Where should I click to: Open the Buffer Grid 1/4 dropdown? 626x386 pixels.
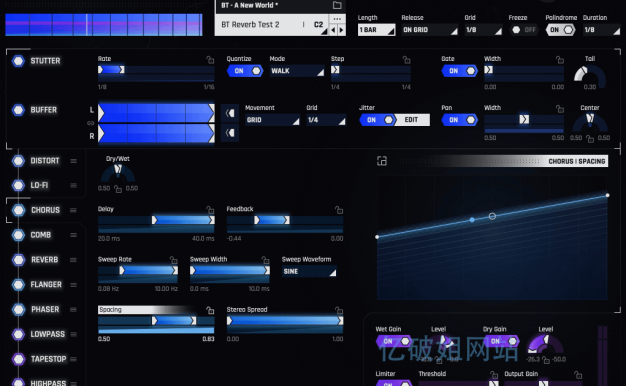326,120
